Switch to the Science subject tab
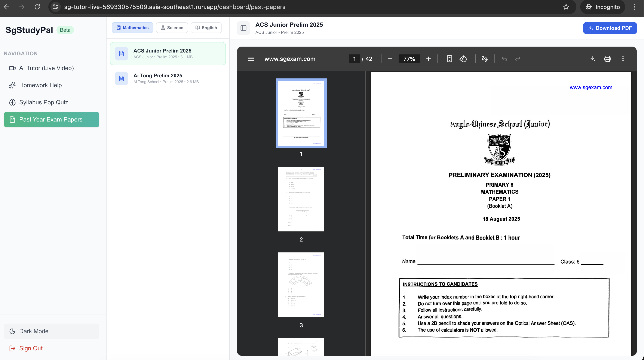The image size is (644, 360). tap(172, 28)
